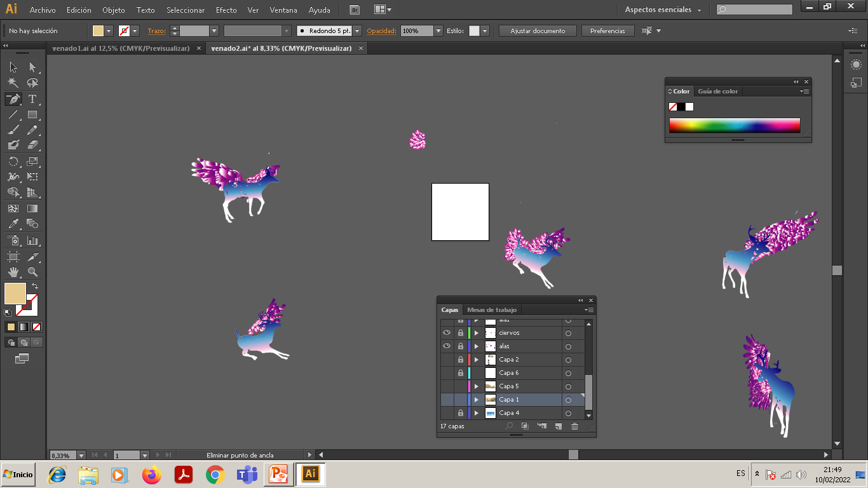Select the Selection (black arrow) tool

tap(13, 67)
